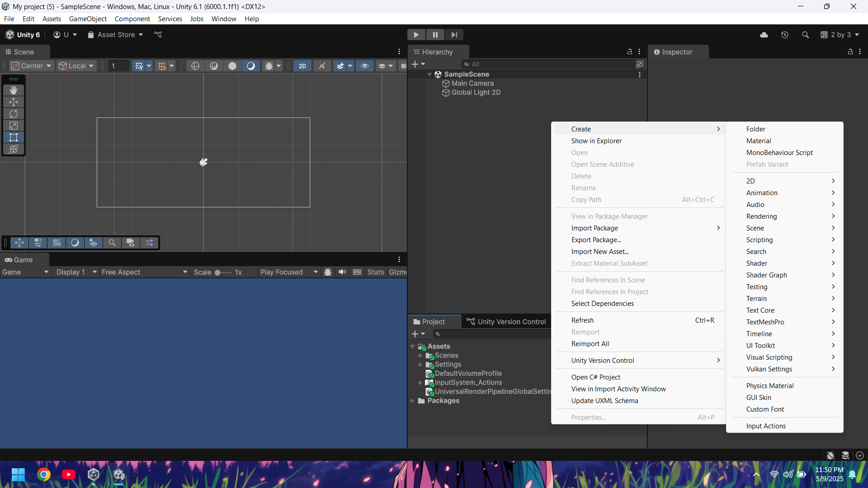Open the GameObject menu
868x488 pixels.
88,19
